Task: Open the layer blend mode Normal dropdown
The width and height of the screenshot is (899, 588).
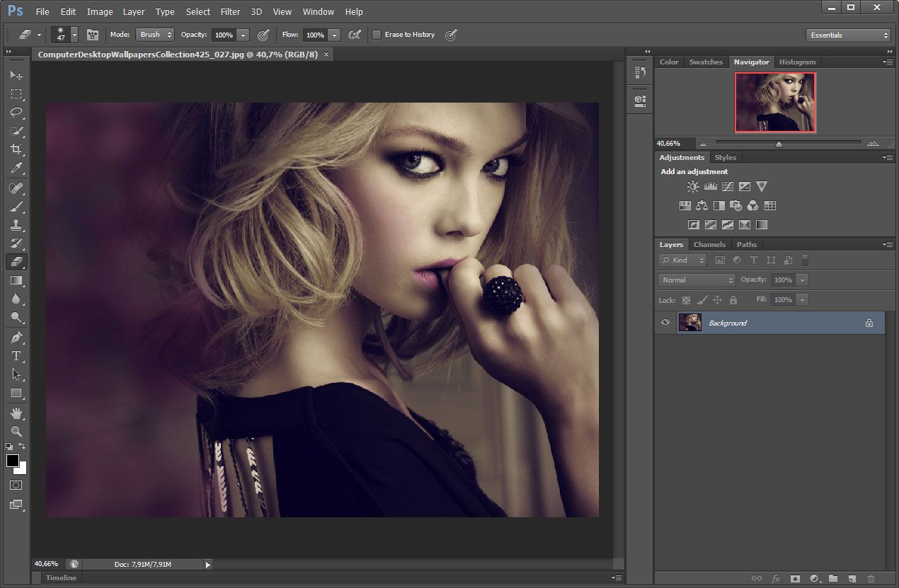Action: [x=697, y=280]
